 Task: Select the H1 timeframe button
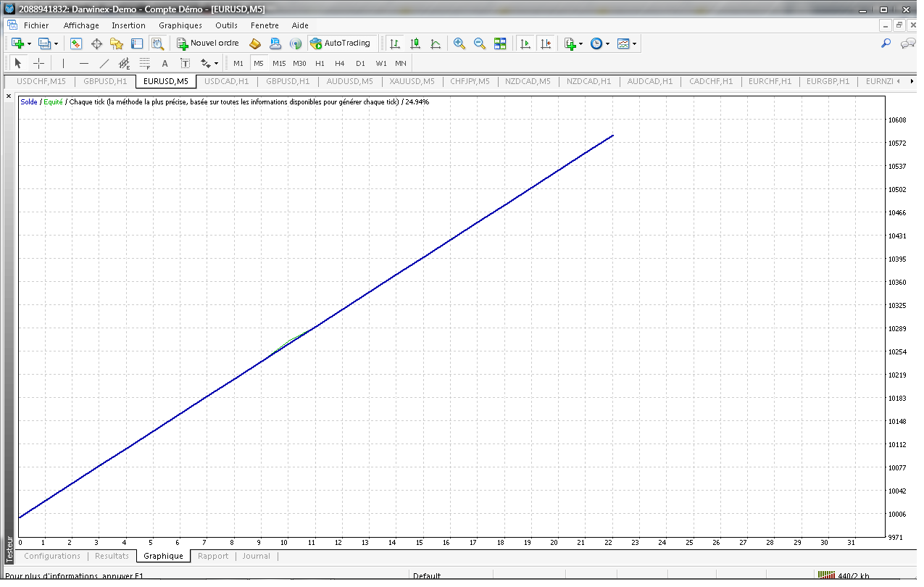pos(320,63)
